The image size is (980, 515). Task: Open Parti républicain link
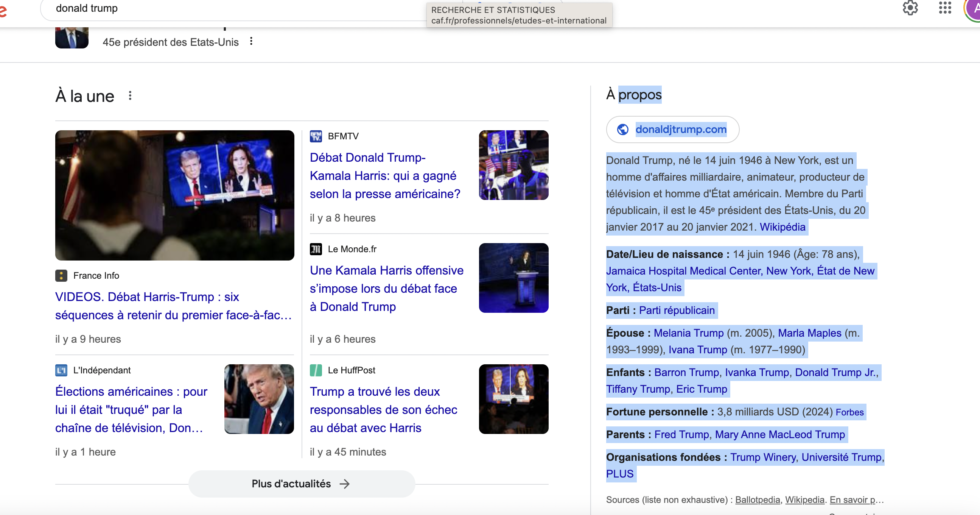tap(677, 311)
